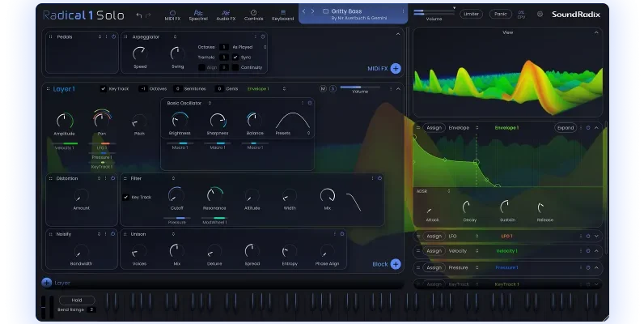The image size is (644, 324).
Task: Open the Controls tab
Action: pos(254,15)
